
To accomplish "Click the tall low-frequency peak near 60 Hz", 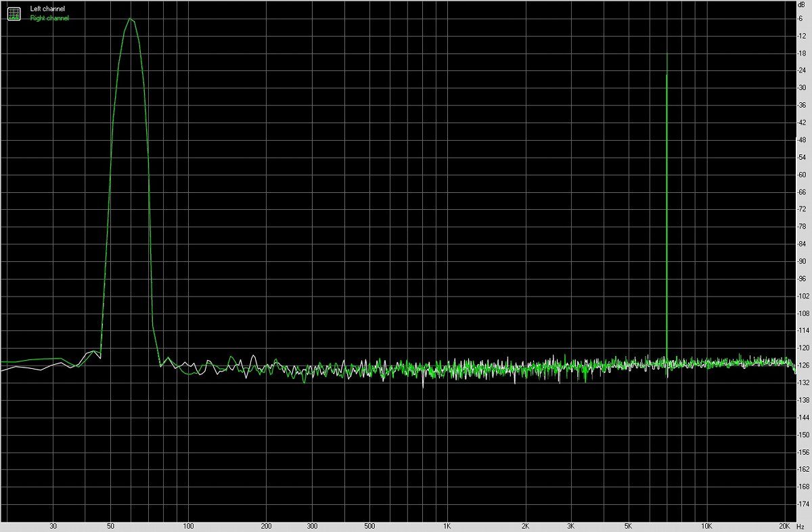I will [x=130, y=20].
